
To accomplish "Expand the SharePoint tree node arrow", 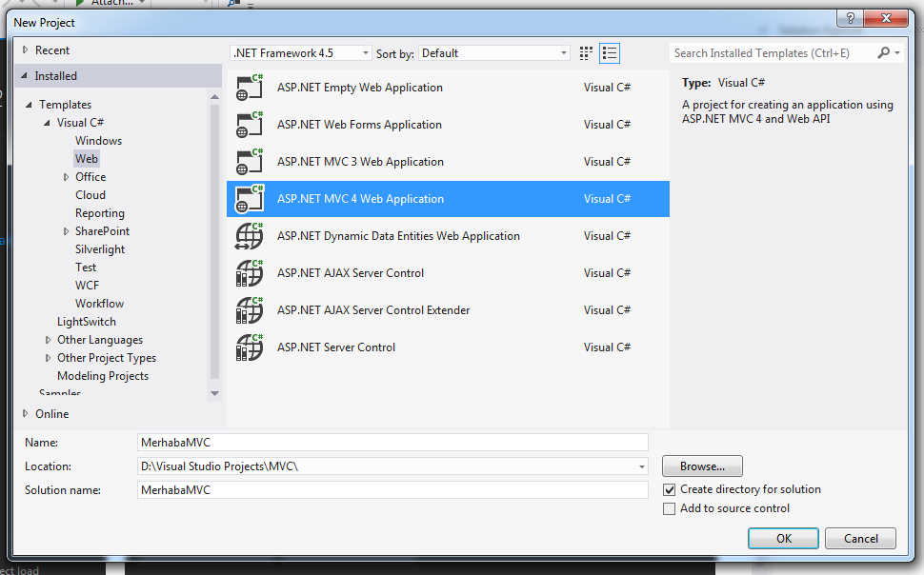I will [x=66, y=231].
